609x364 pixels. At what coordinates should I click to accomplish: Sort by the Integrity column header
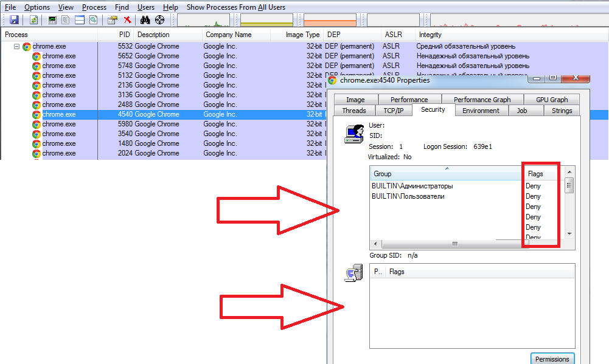512,35
